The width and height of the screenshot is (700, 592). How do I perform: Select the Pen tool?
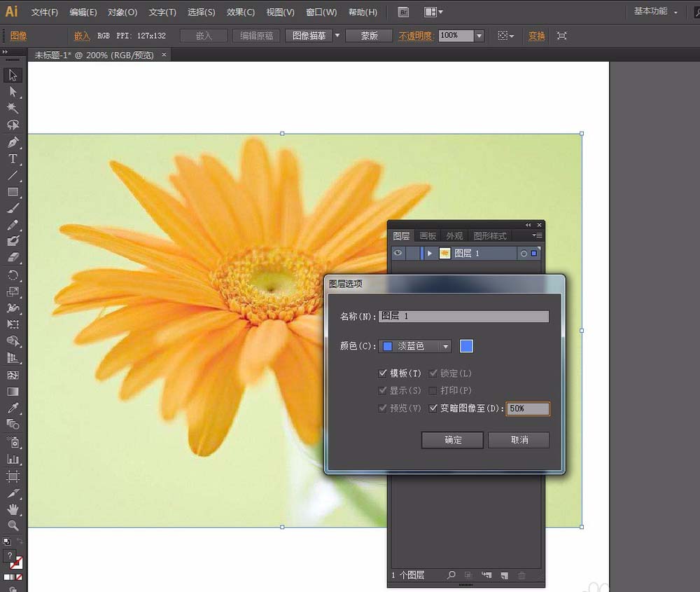[x=13, y=142]
